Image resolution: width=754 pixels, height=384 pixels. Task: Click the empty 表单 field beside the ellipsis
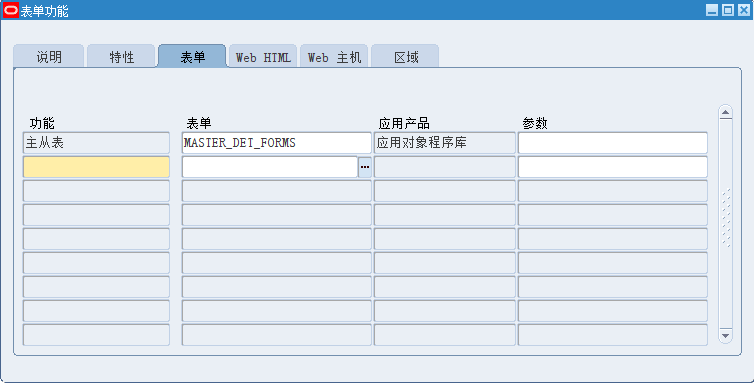click(x=270, y=167)
